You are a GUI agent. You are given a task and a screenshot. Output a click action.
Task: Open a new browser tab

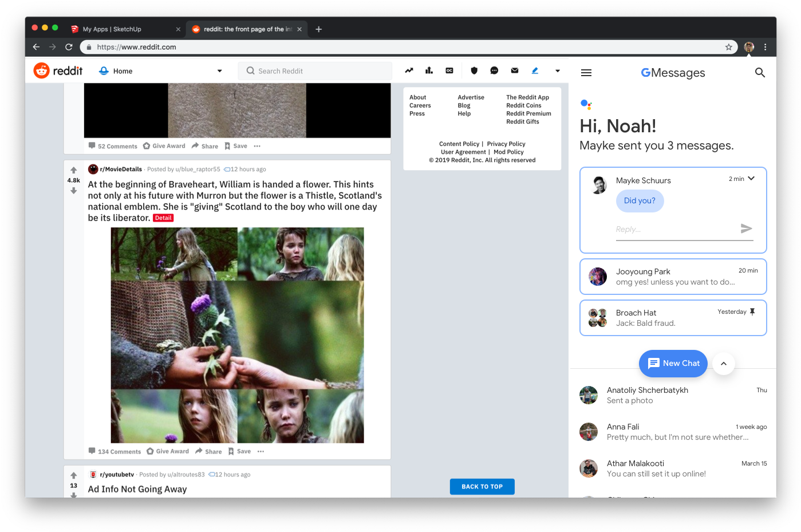pyautogui.click(x=319, y=29)
